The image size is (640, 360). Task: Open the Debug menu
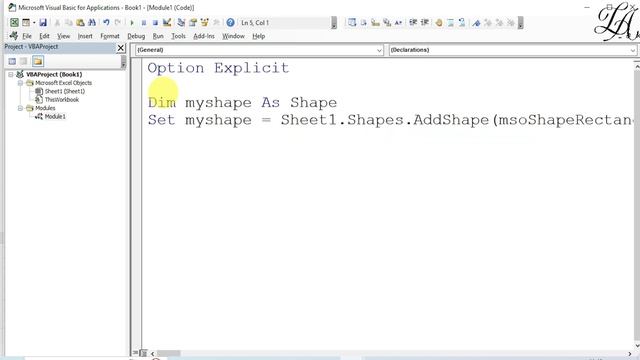click(136, 36)
